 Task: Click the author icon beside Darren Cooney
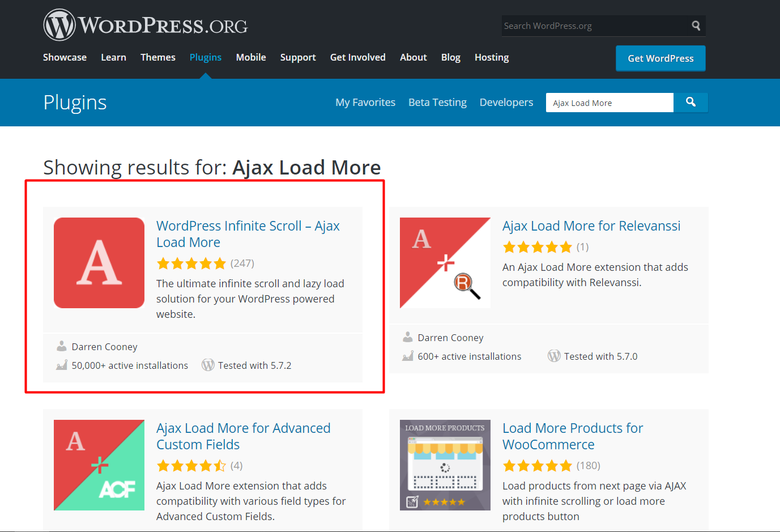tap(61, 346)
